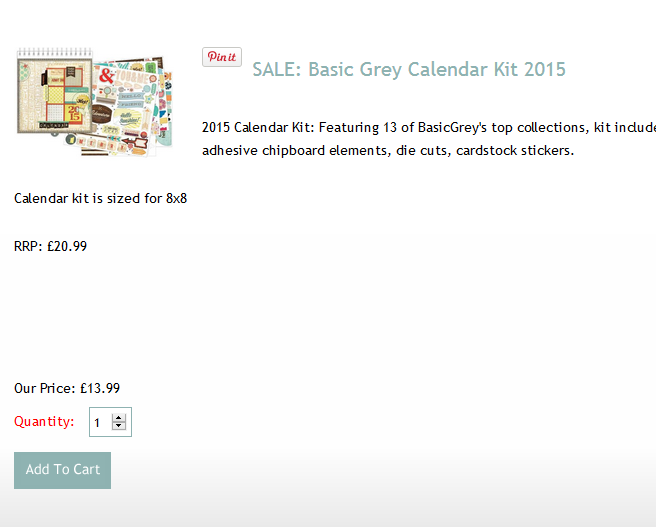The image size is (656, 527).
Task: Open the calendar kit product thumbnail
Action: pos(94,102)
